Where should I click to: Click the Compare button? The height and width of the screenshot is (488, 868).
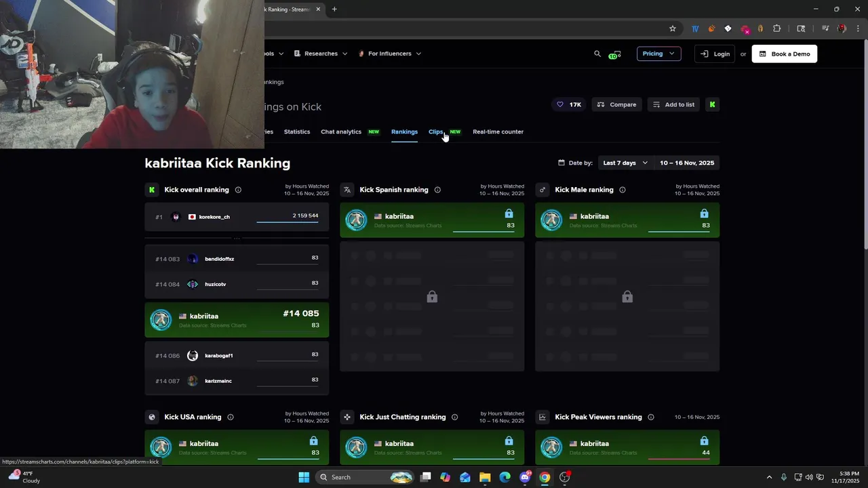click(x=616, y=104)
